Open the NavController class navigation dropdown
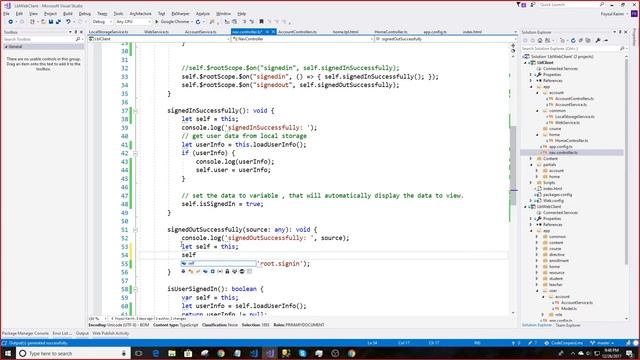Screen dimensions: 640x360 302,39
